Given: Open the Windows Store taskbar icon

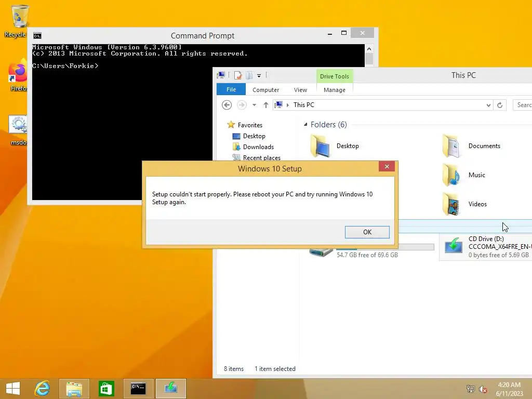Looking at the screenshot, I should point(106,389).
